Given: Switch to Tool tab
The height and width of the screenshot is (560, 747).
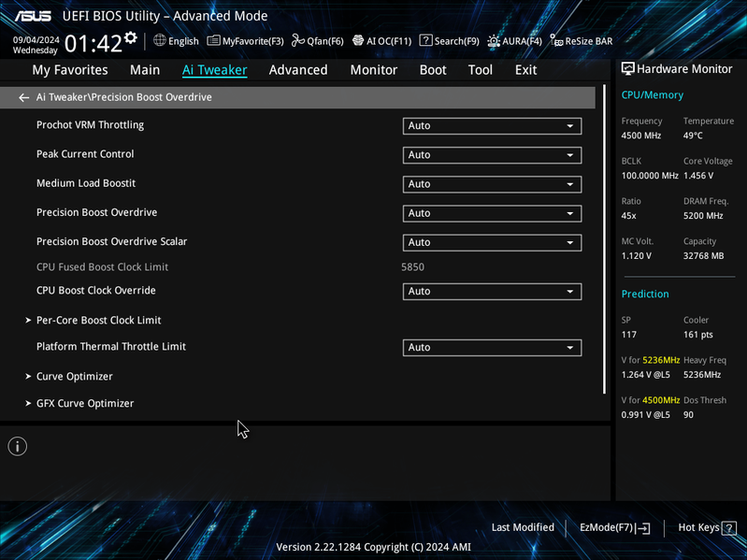Looking at the screenshot, I should pyautogui.click(x=481, y=70).
